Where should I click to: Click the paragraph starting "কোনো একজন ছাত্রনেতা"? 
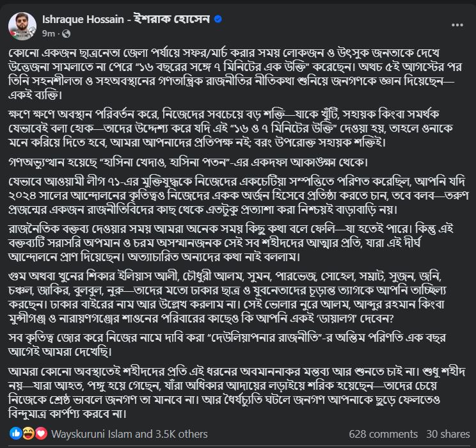click(x=235, y=74)
